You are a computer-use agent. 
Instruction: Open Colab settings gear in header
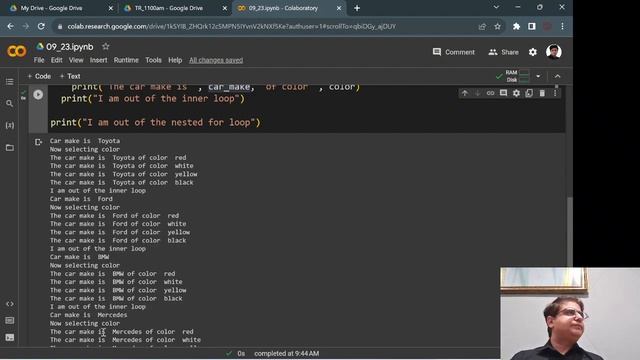click(x=533, y=52)
